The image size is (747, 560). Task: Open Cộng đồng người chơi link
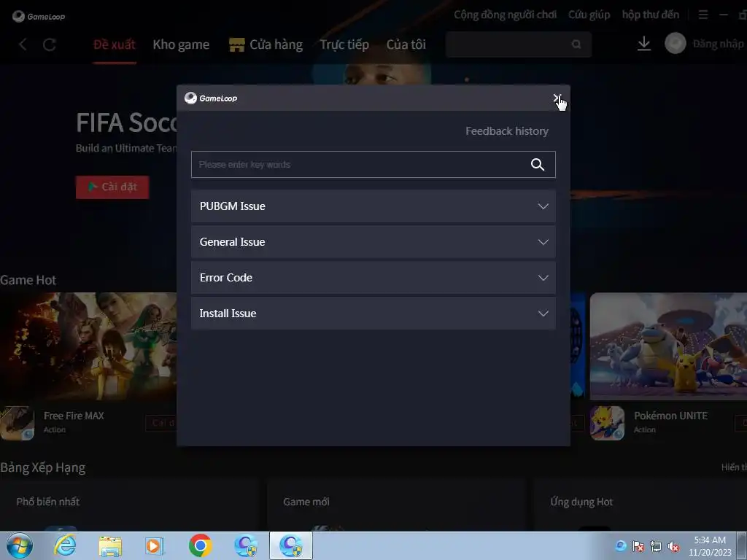(x=505, y=15)
